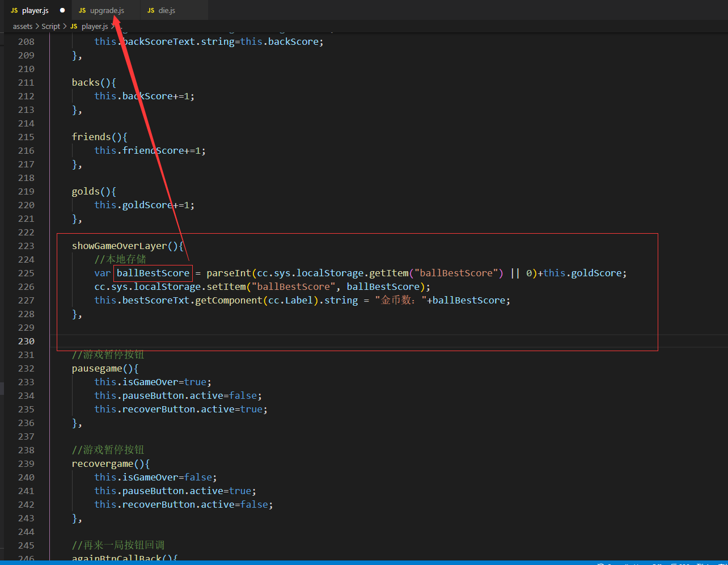Screen dimensions: 728x565
Task: Click the line "this.pauseButton.active=true;"
Action: 175,491
